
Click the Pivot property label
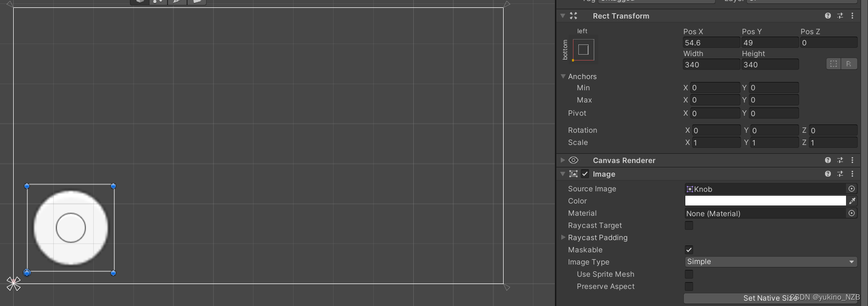pos(577,113)
